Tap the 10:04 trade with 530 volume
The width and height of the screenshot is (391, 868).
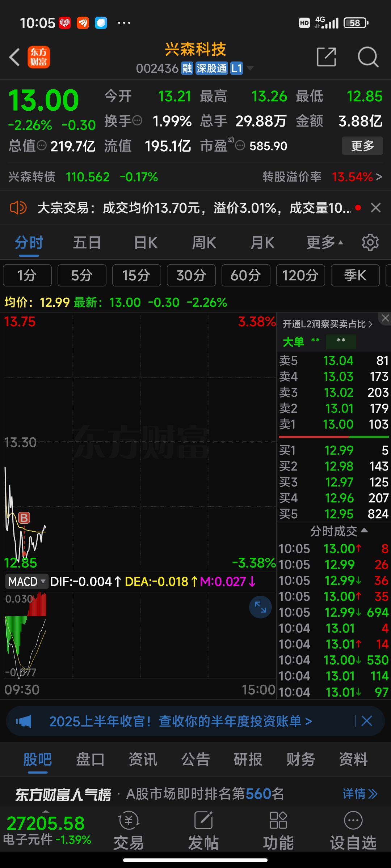coord(334,660)
